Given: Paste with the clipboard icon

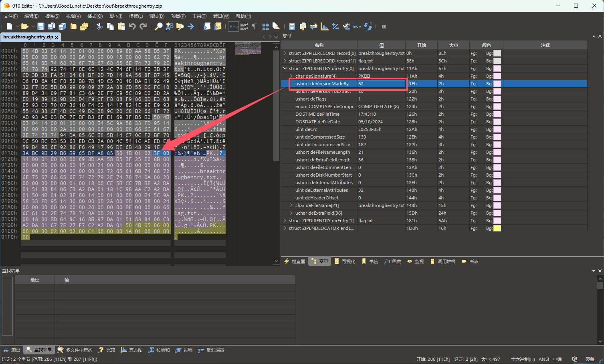Looking at the screenshot, I should coord(121,26).
